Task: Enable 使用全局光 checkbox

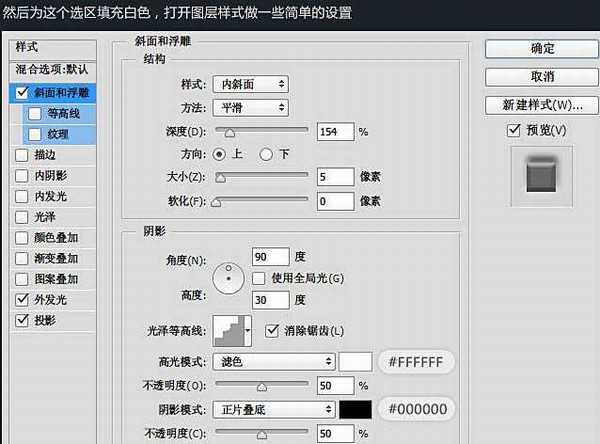Action: [x=259, y=277]
